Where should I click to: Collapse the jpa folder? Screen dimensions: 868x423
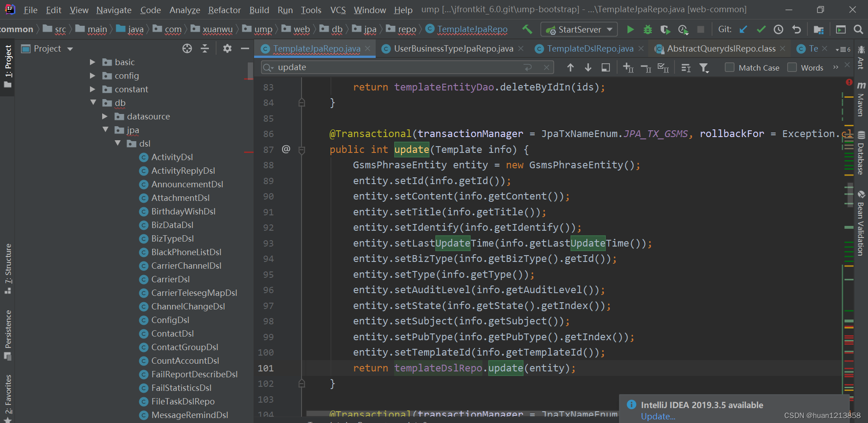coord(105,130)
